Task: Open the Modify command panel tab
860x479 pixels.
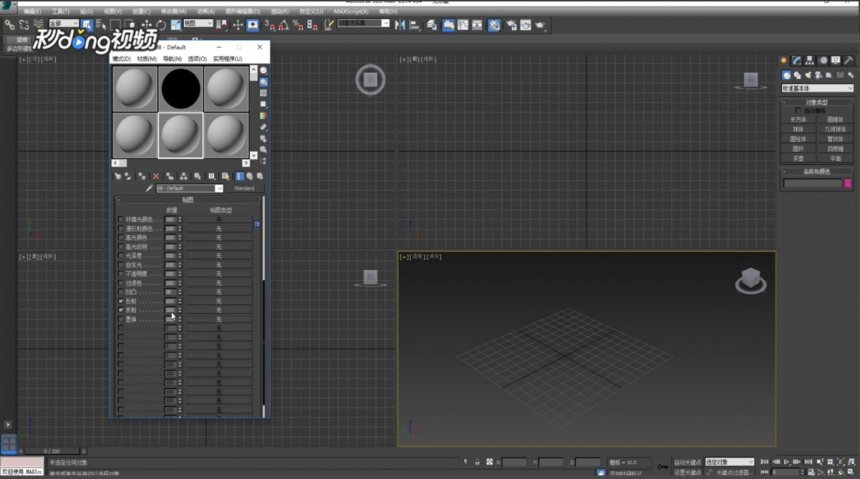Action: (796, 60)
